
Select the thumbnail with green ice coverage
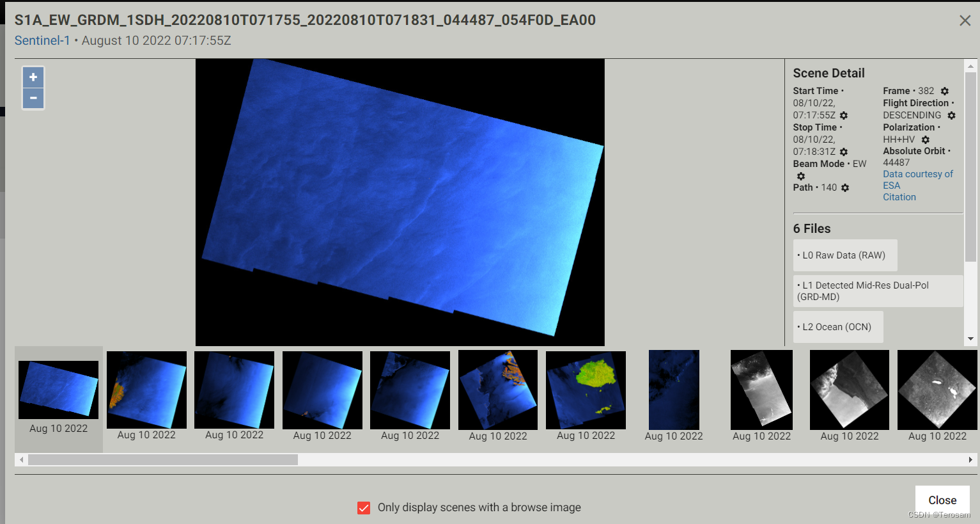pos(586,390)
